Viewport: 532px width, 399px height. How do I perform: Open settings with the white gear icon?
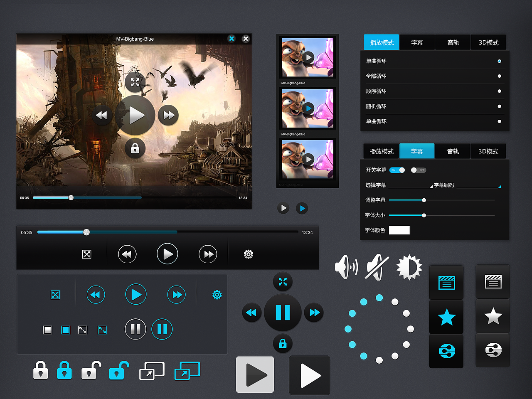(x=249, y=254)
